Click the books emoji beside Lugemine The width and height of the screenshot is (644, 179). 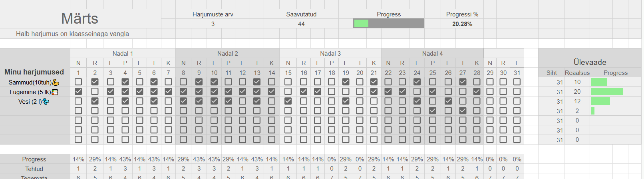click(55, 92)
